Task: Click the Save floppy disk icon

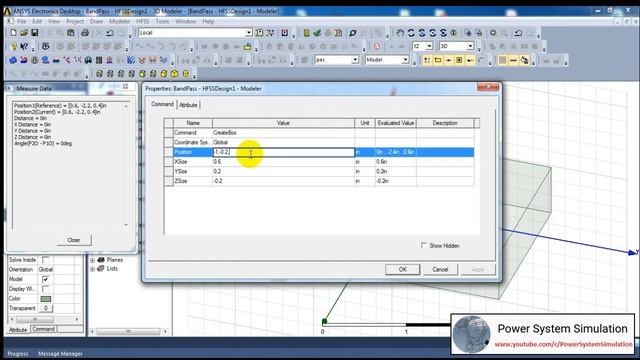Action: [35, 33]
